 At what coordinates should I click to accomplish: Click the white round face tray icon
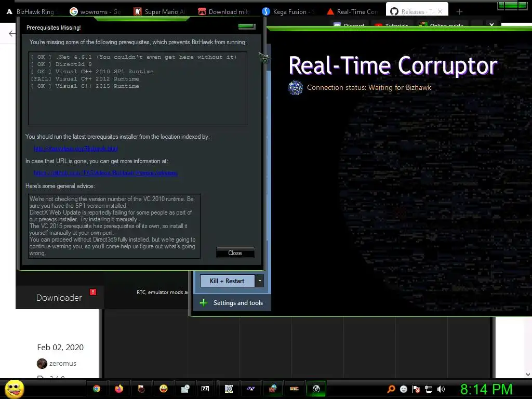[x=403, y=389]
